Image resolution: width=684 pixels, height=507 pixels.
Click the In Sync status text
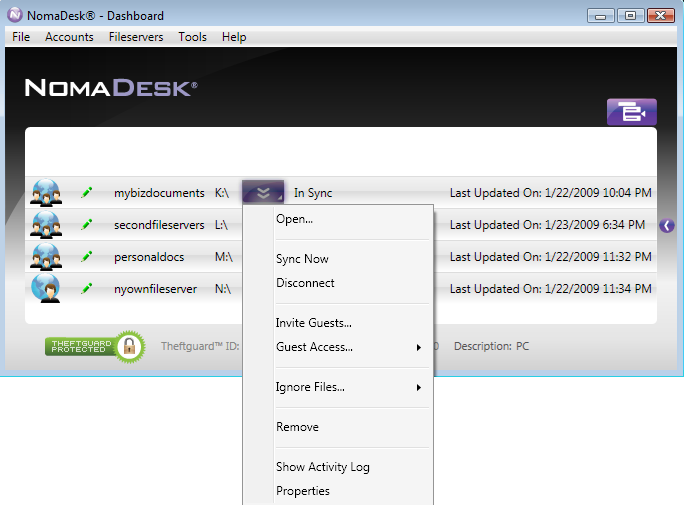pos(313,193)
